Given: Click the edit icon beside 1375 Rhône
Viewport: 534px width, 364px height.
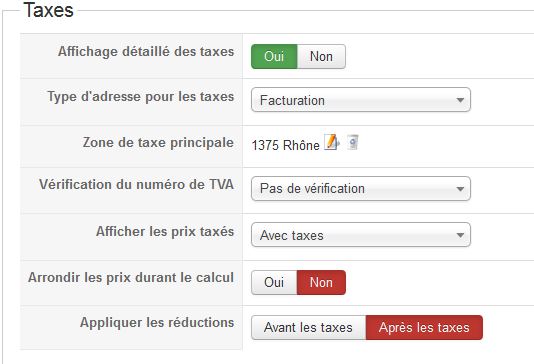Looking at the screenshot, I should [x=332, y=142].
